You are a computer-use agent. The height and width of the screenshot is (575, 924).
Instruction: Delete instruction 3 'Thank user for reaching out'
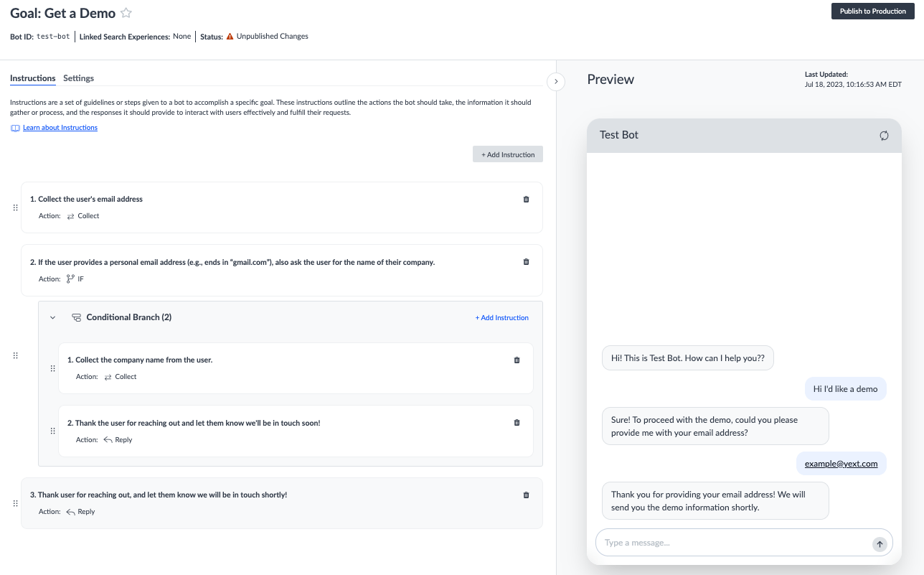pos(526,495)
